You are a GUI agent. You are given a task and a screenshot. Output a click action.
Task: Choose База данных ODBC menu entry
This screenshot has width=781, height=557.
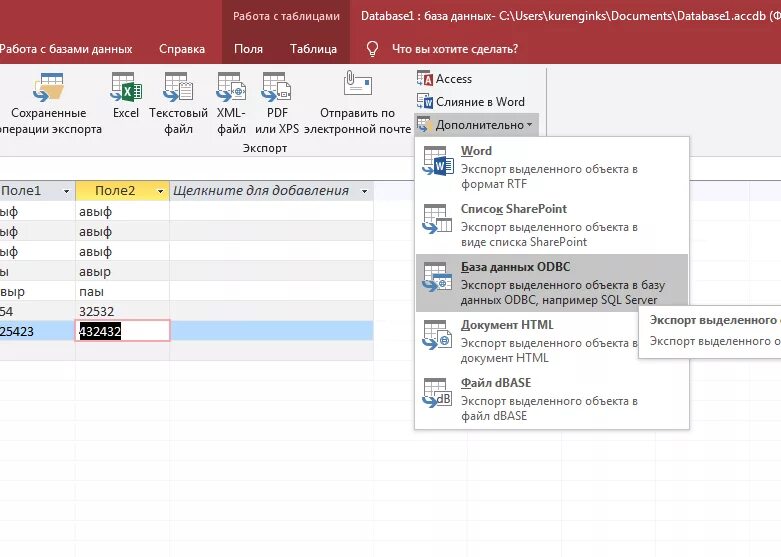click(x=552, y=283)
